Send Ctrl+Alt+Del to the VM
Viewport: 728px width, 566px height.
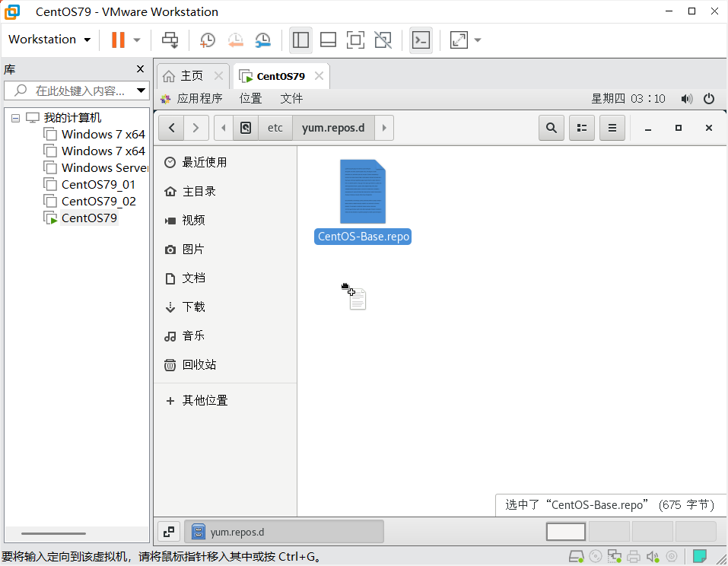click(170, 40)
